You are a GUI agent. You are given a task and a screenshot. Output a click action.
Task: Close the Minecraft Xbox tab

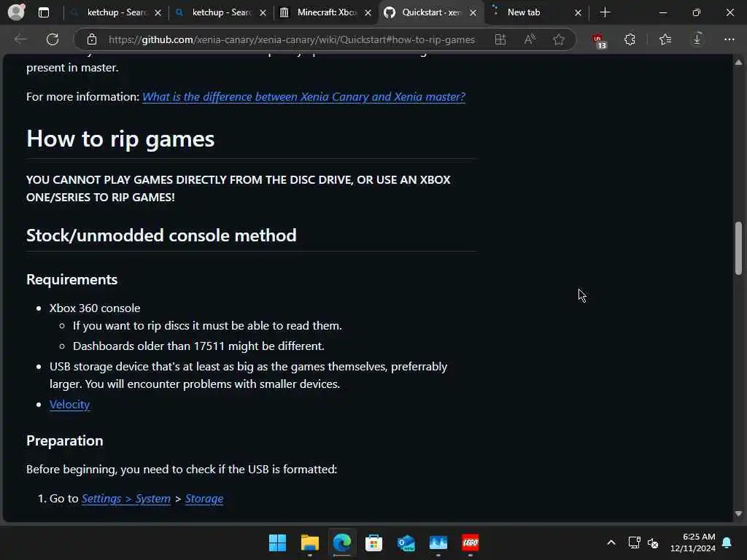coord(368,13)
